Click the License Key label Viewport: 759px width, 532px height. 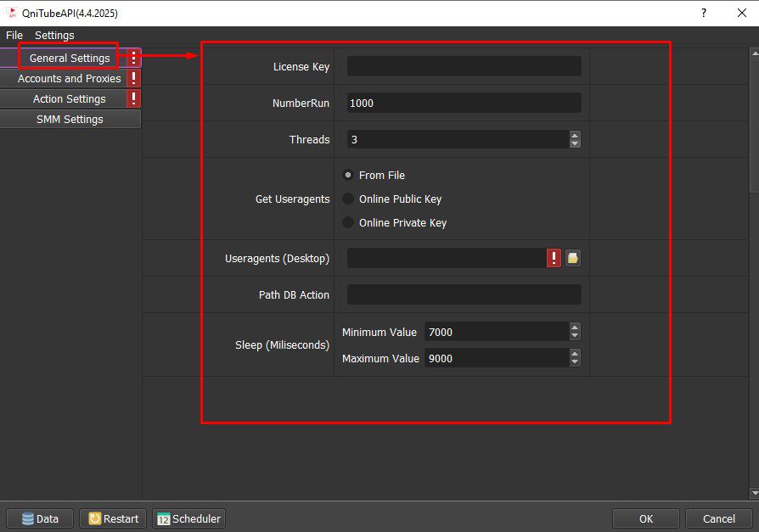coord(301,67)
